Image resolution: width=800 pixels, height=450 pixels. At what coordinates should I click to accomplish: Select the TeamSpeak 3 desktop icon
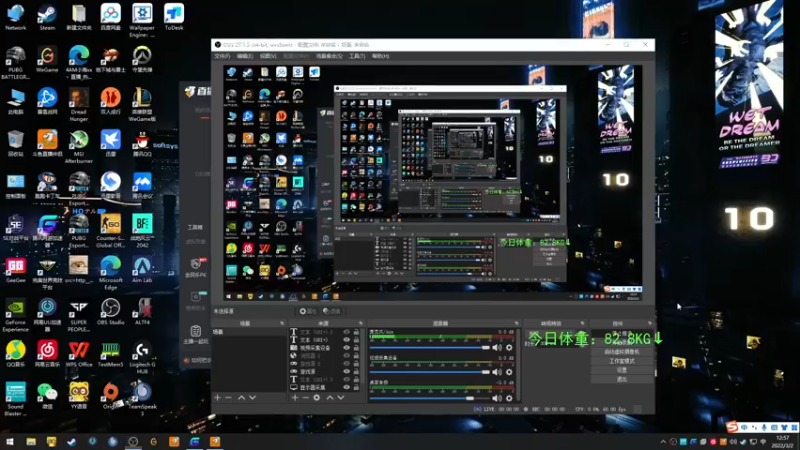pyautogui.click(x=142, y=399)
